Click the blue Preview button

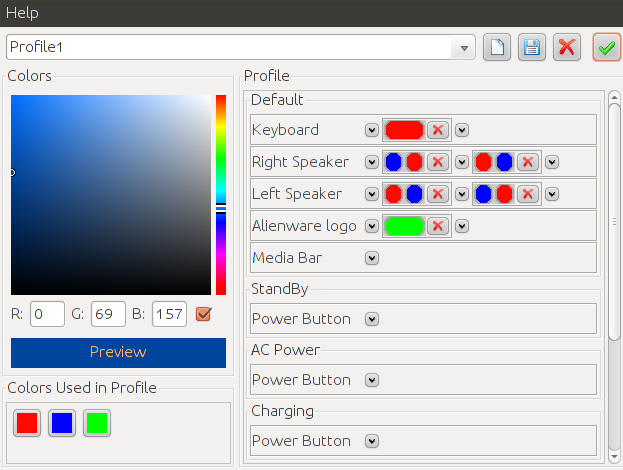click(118, 352)
